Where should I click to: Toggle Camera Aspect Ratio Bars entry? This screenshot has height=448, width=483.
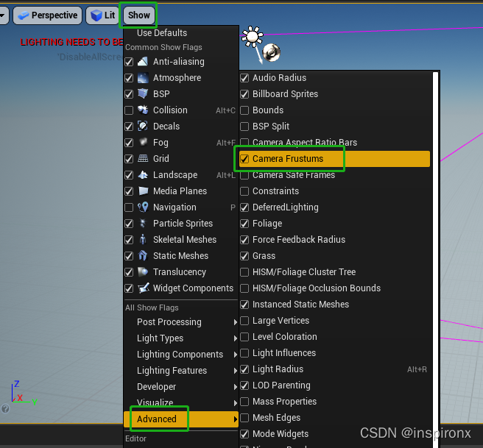point(335,143)
